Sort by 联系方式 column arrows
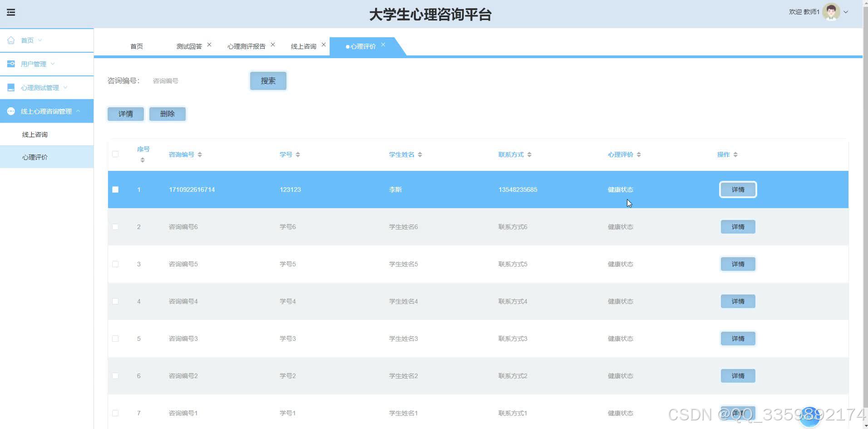Screen dimensions: 868x429 [529, 155]
